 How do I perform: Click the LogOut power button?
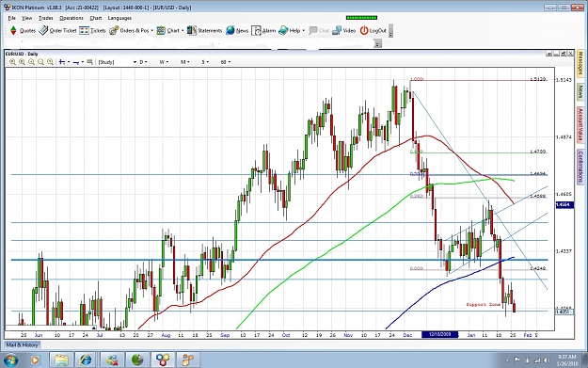373,31
